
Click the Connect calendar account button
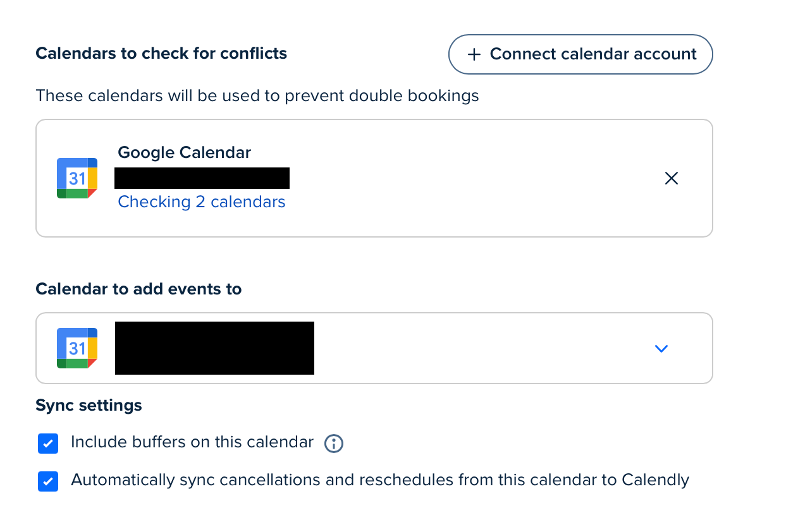pyautogui.click(x=580, y=54)
